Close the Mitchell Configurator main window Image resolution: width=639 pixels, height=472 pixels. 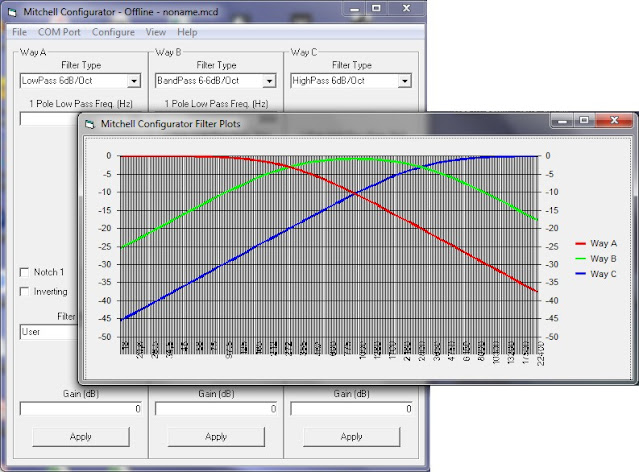[406, 8]
